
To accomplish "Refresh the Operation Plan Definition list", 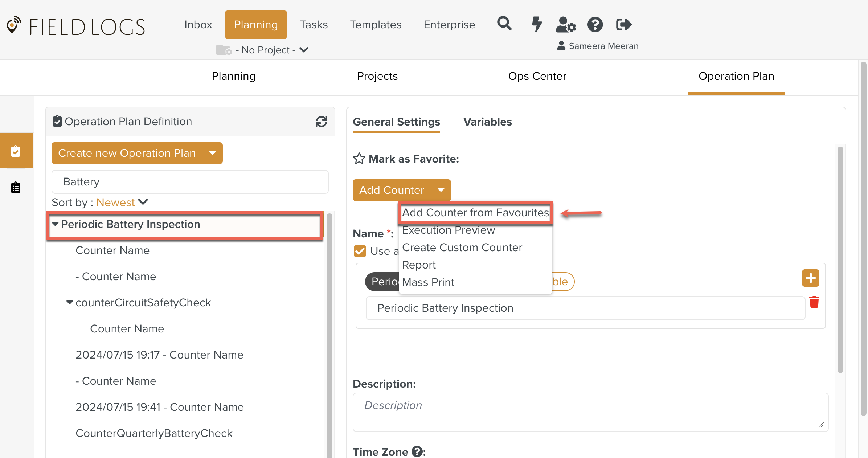I will [321, 122].
